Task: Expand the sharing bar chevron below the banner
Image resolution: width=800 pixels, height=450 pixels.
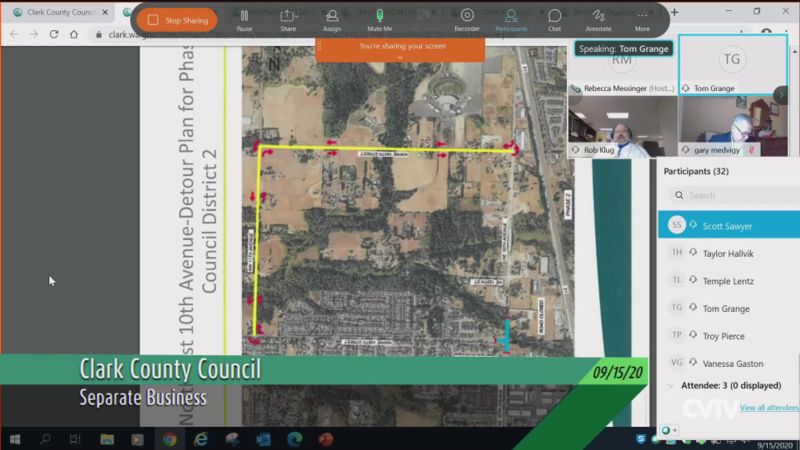Action: click(400, 58)
